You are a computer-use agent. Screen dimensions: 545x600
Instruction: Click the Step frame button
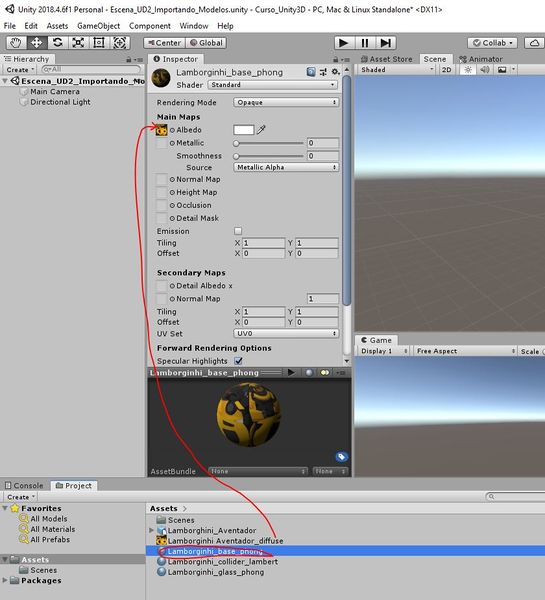point(385,43)
